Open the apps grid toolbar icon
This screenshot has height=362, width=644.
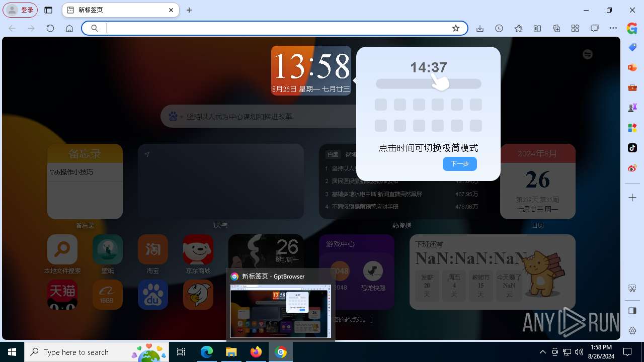coord(575,29)
